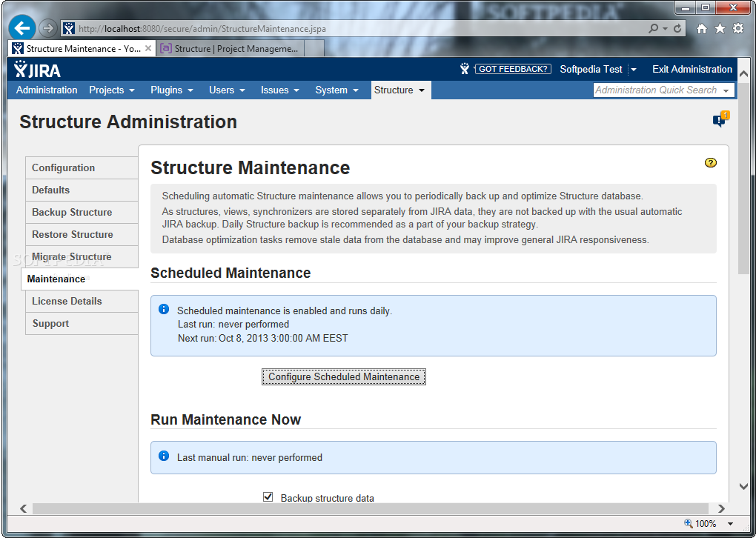Click the Softpedia Test user name
Screen dimensions: 756x538
(591, 69)
